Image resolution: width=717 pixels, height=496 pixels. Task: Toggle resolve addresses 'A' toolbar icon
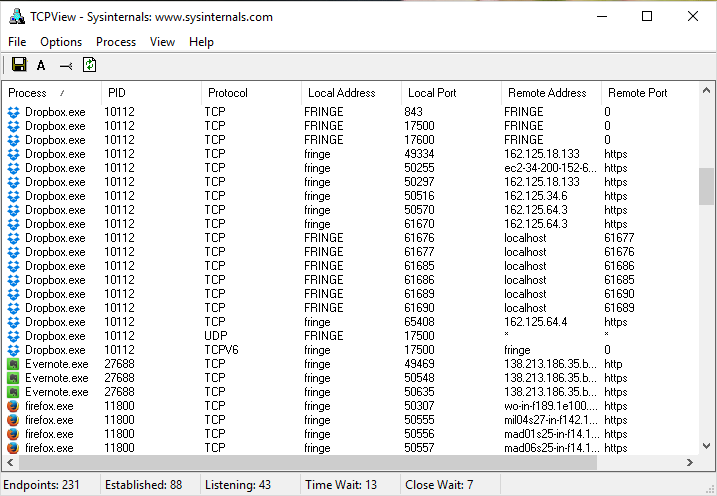41,65
